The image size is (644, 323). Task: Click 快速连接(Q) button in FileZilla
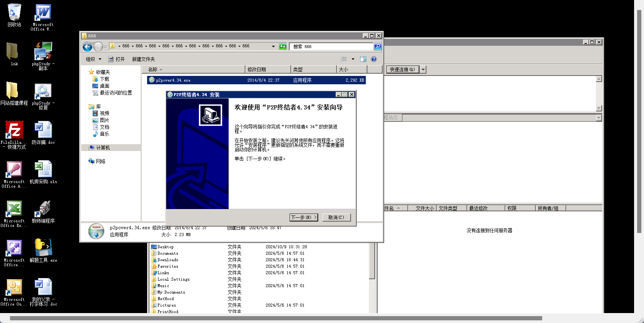pos(403,69)
